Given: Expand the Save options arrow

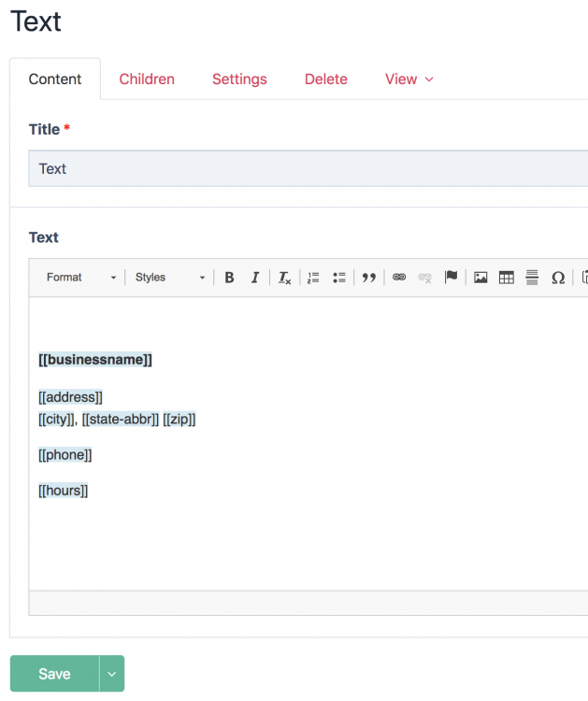Looking at the screenshot, I should [x=112, y=674].
